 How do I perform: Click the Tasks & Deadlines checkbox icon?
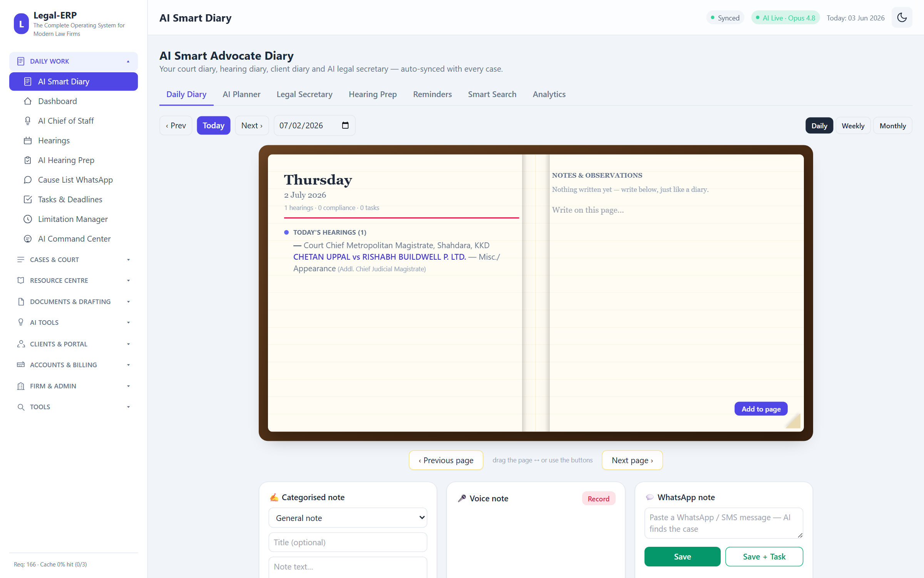click(28, 199)
